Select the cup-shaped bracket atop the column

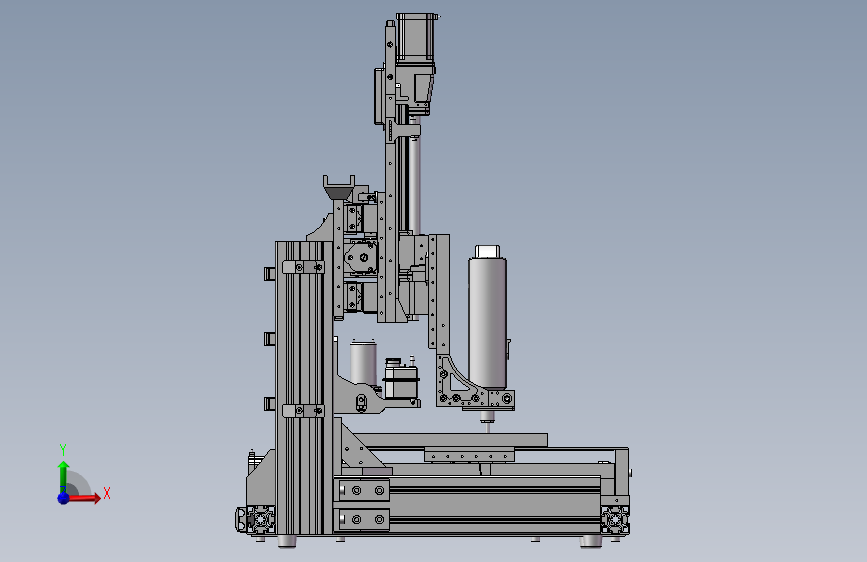(x=338, y=187)
